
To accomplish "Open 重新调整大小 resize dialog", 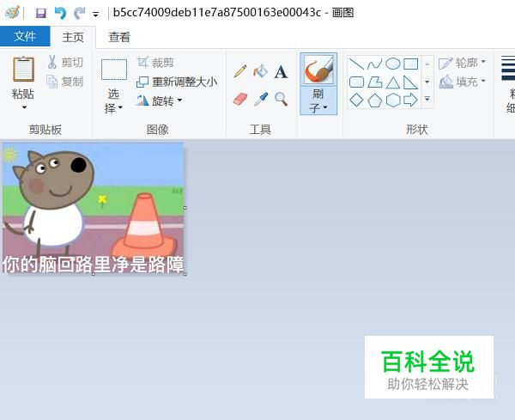I will 177,82.
